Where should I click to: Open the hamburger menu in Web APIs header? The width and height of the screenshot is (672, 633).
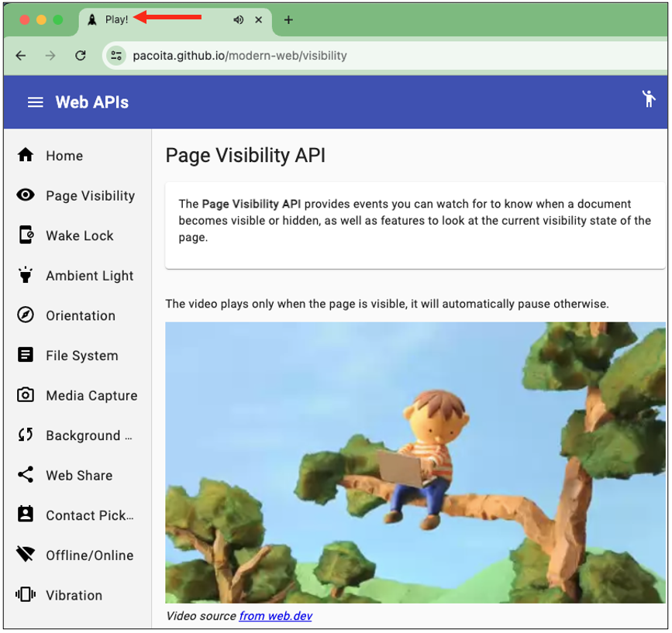tap(35, 102)
